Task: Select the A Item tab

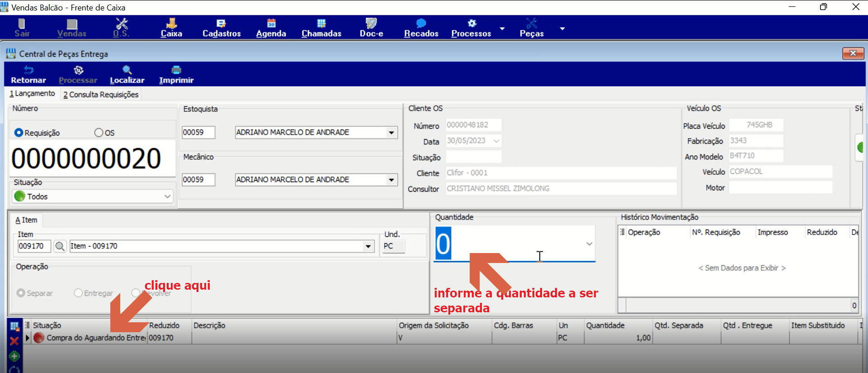Action: [x=26, y=220]
